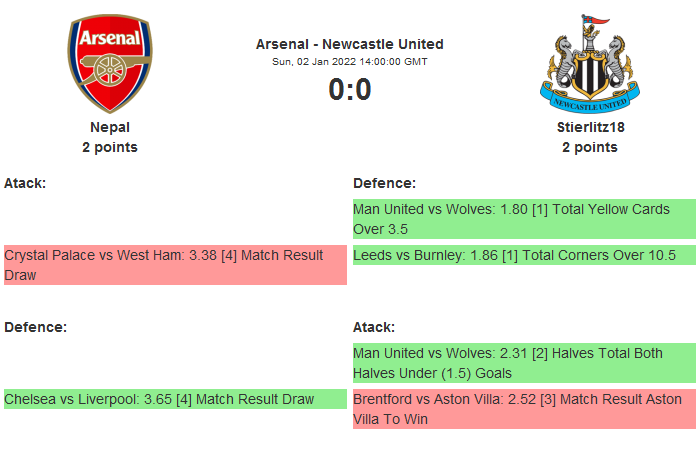Select the Crystal Palace vs West Ham draw bet
700x460 pixels.
pyautogui.click(x=175, y=265)
